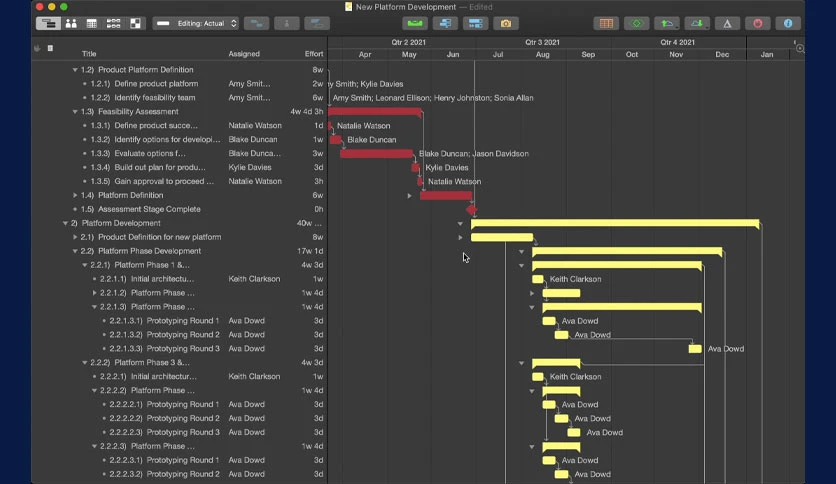Click the Title column header
The height and width of the screenshot is (484, 836).
tap(89, 54)
